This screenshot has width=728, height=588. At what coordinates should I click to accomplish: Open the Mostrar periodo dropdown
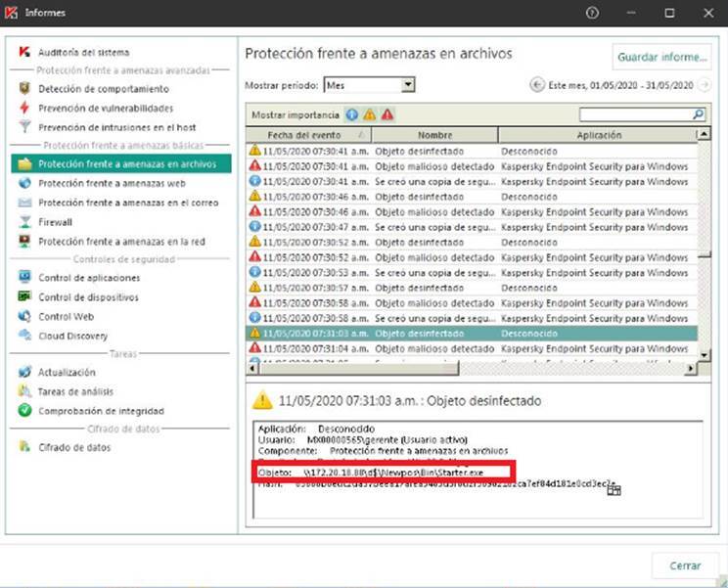pyautogui.click(x=408, y=85)
